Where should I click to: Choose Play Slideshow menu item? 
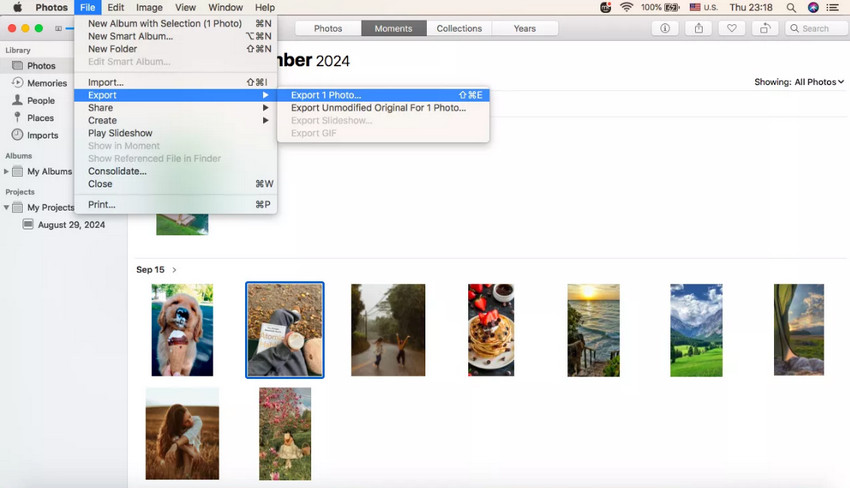tap(176, 133)
